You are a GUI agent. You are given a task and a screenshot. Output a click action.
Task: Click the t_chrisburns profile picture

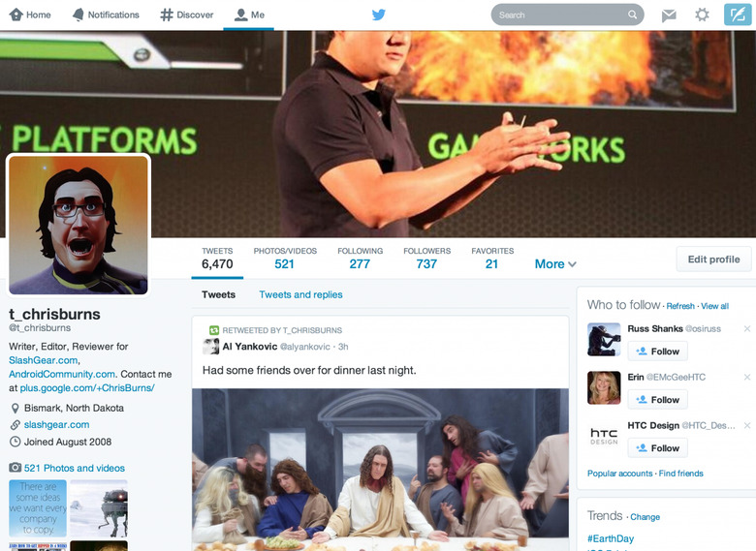(x=79, y=225)
